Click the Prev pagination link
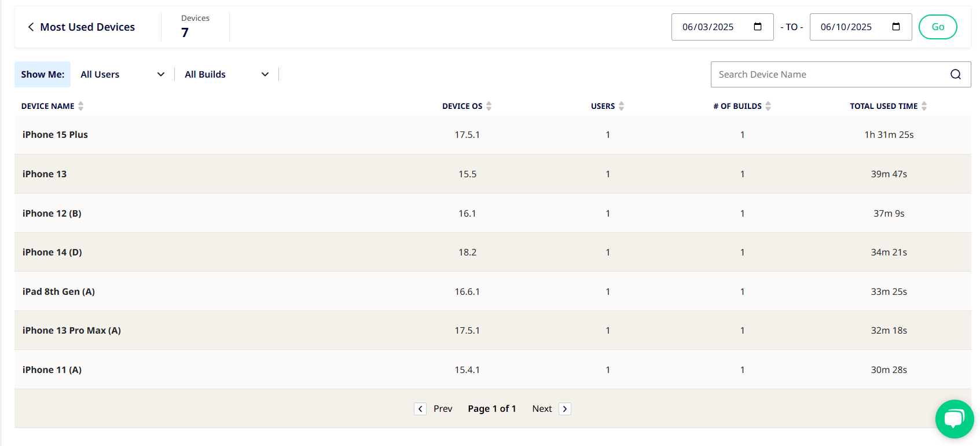Screen dimensions: 980x446 tap(443, 409)
